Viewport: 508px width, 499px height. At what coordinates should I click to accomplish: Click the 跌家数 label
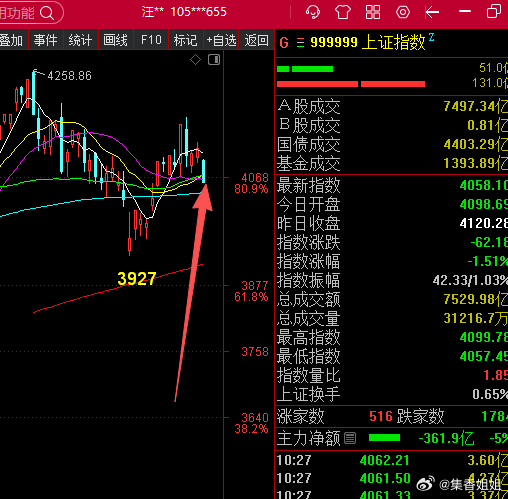point(421,416)
